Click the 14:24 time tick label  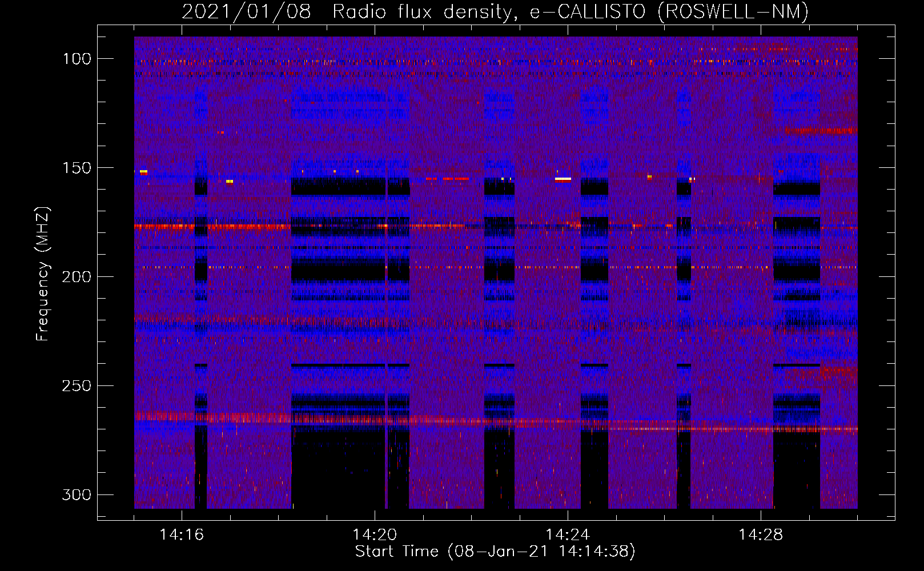click(x=568, y=535)
